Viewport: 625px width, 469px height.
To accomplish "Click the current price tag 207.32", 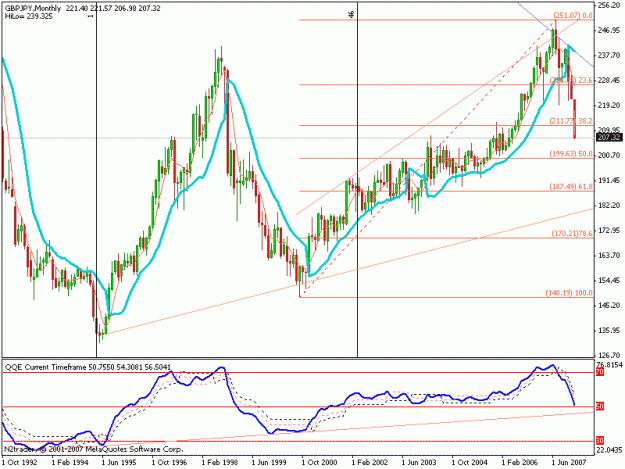I will pyautogui.click(x=609, y=137).
